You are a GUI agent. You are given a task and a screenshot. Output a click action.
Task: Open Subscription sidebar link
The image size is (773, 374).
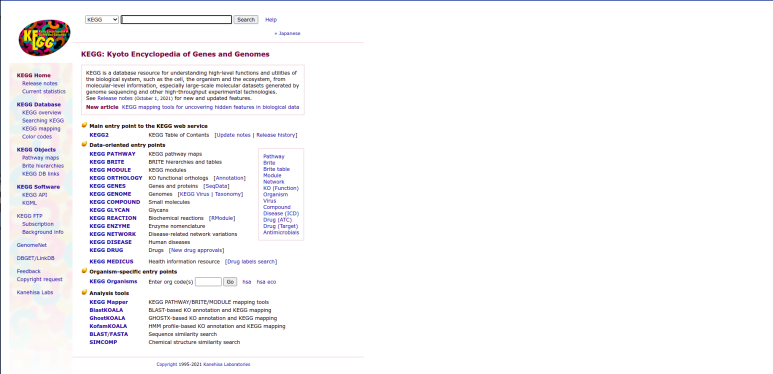tap(38, 224)
